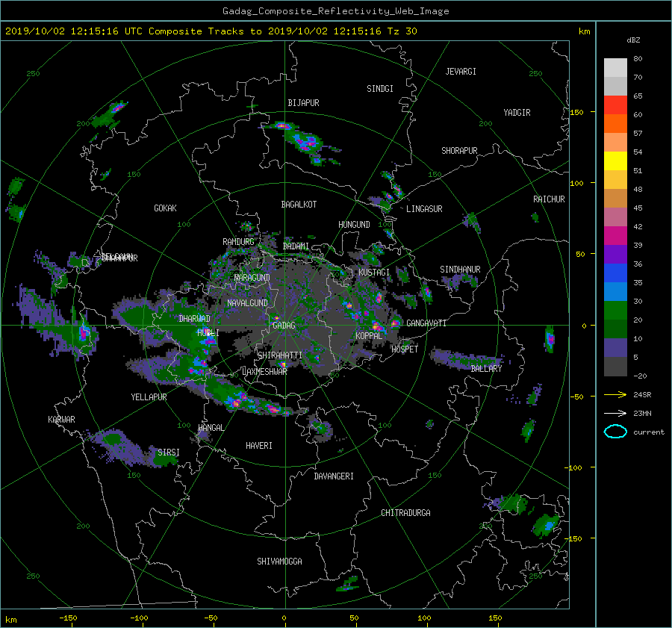This screenshot has height=628, width=672.
Task: Click the SHIVAMOGGA city label
Action: [279, 562]
